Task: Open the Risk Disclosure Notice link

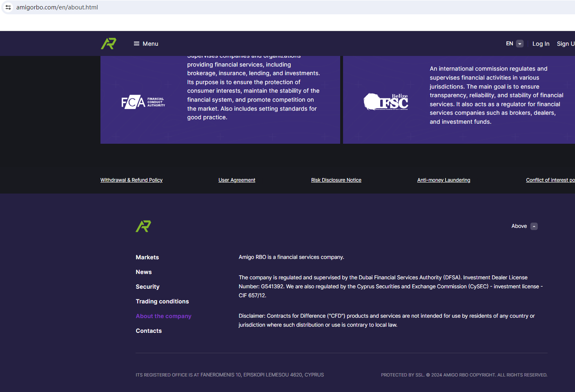Action: point(336,180)
